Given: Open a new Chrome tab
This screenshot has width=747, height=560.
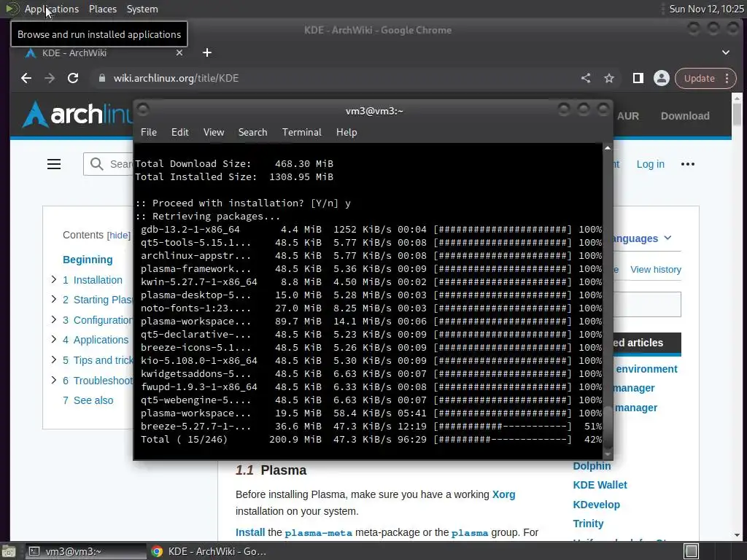Looking at the screenshot, I should coord(206,52).
